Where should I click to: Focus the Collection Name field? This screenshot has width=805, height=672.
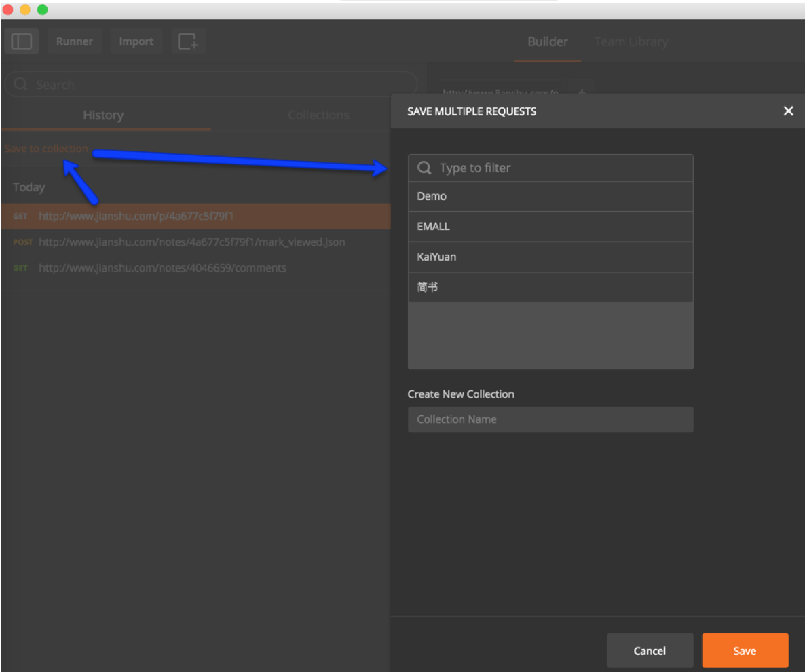pos(550,419)
